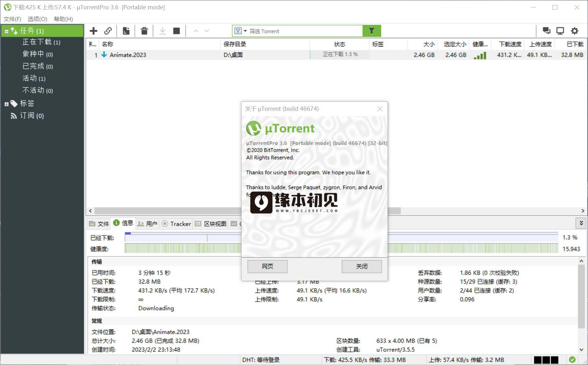The height and width of the screenshot is (365, 588).
Task: Switch to the 信息 tab
Action: (x=123, y=223)
